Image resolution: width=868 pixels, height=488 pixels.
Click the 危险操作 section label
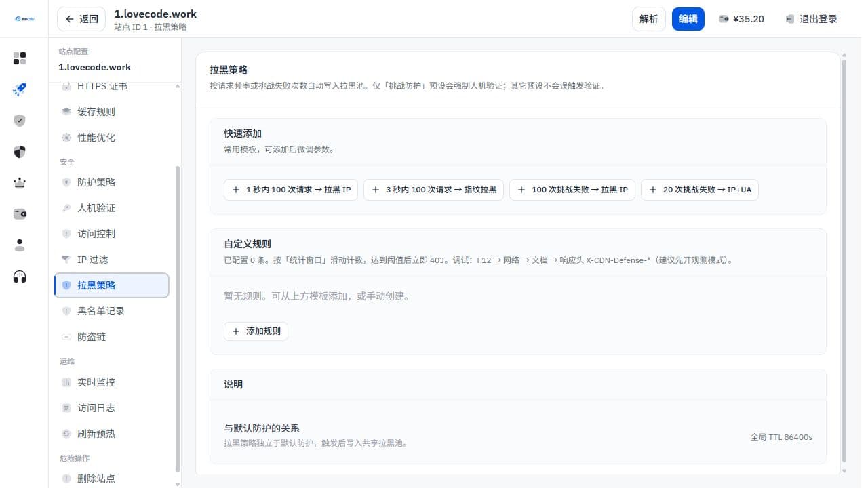[x=75, y=458]
